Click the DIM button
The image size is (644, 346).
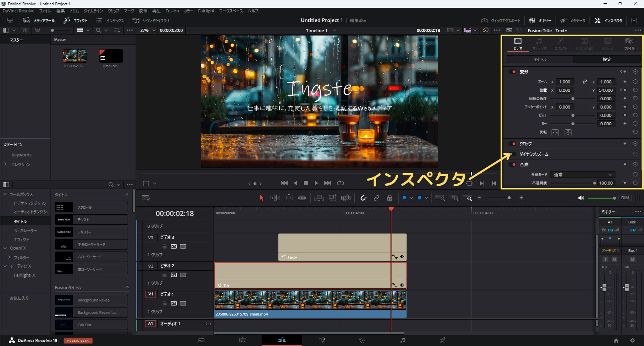coord(625,198)
